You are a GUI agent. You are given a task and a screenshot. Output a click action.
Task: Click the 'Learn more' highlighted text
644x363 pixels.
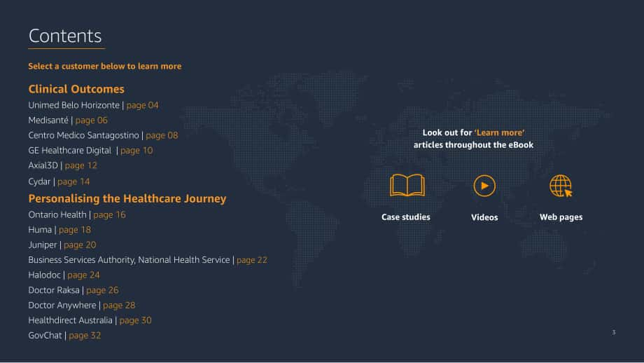click(499, 132)
